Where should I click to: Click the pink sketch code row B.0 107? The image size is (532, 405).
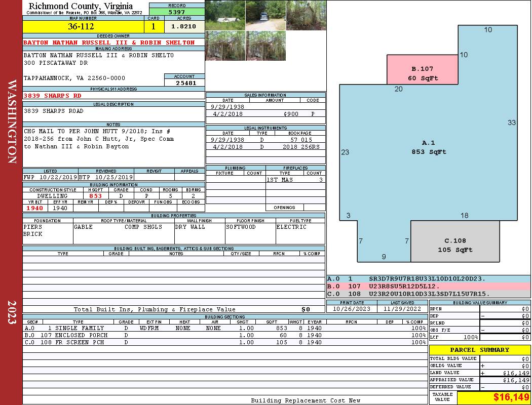[429, 287]
